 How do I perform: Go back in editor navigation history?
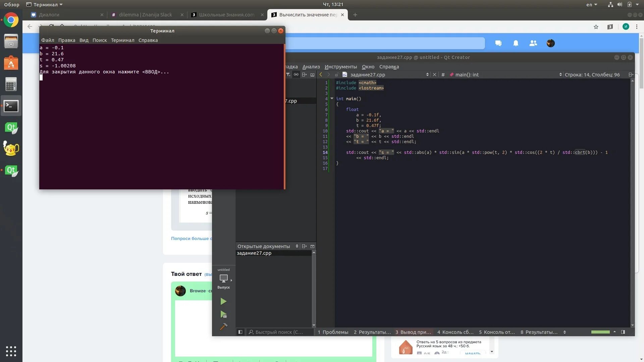coord(321,75)
